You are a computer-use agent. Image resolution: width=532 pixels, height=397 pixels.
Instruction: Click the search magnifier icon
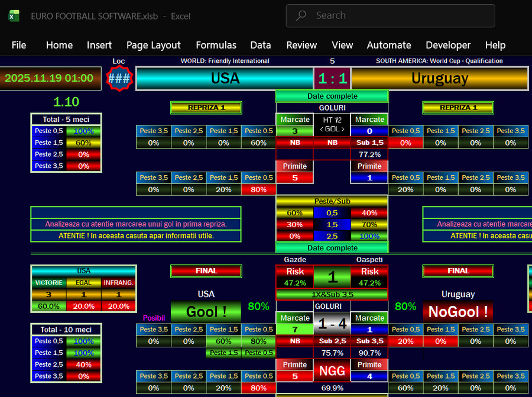(x=302, y=16)
